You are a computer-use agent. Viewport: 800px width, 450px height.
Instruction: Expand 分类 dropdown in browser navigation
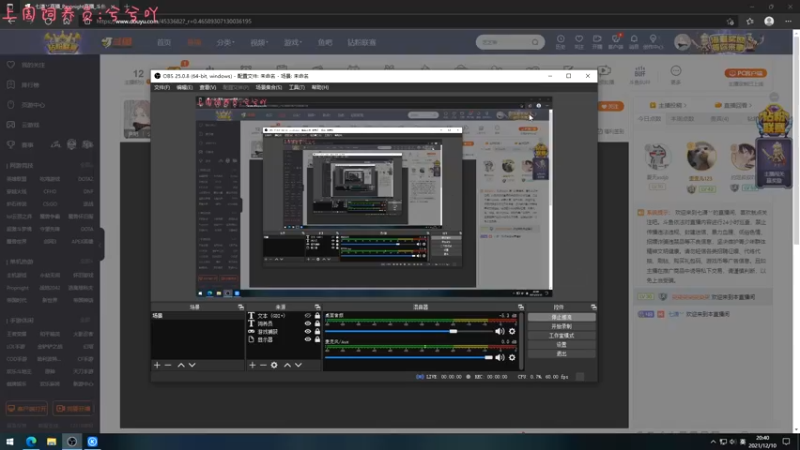[226, 42]
